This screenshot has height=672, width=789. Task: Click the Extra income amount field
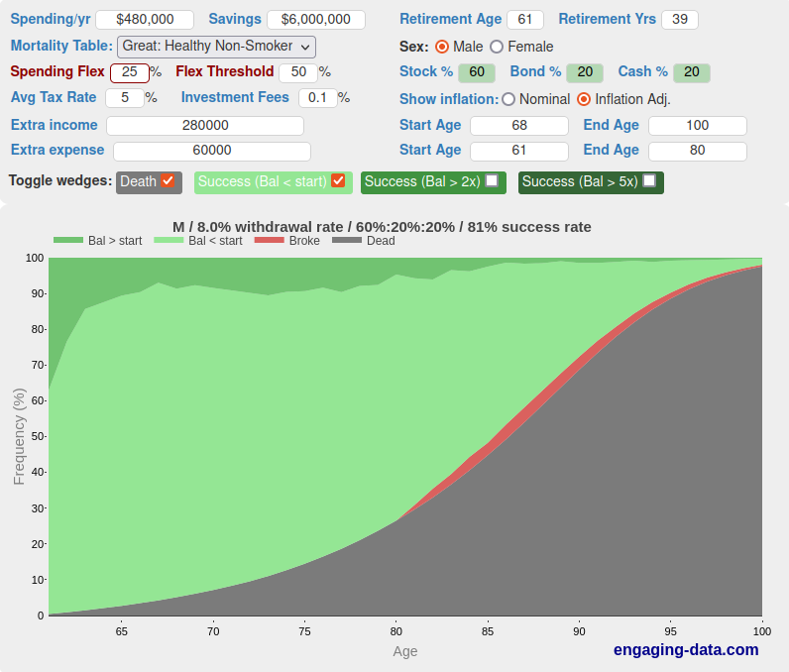tap(205, 126)
